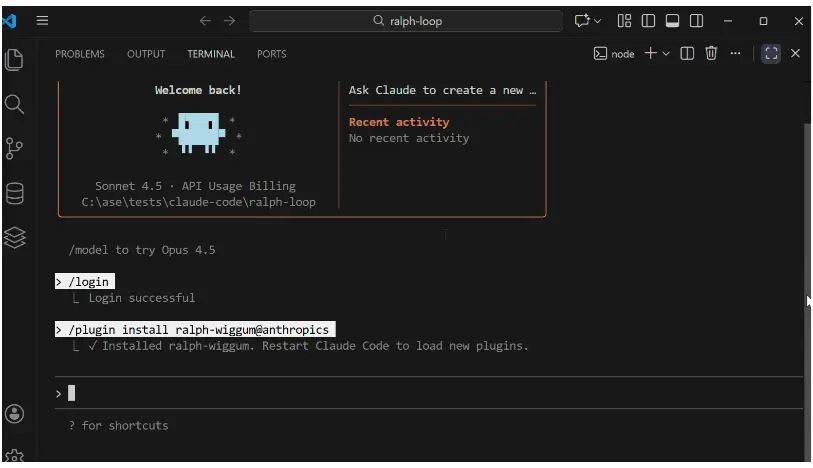813x468 pixels.
Task: Toggle maximized panel size
Action: 770,54
